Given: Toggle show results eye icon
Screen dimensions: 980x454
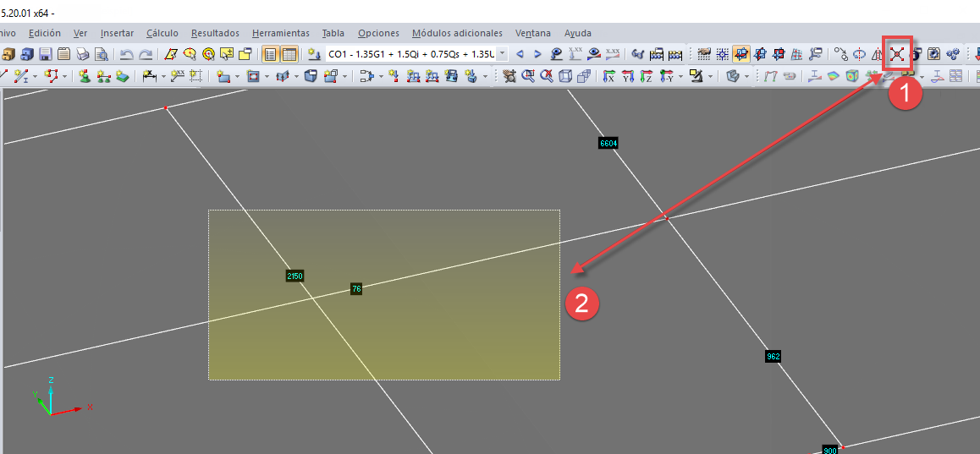Looking at the screenshot, I should pos(594,54).
